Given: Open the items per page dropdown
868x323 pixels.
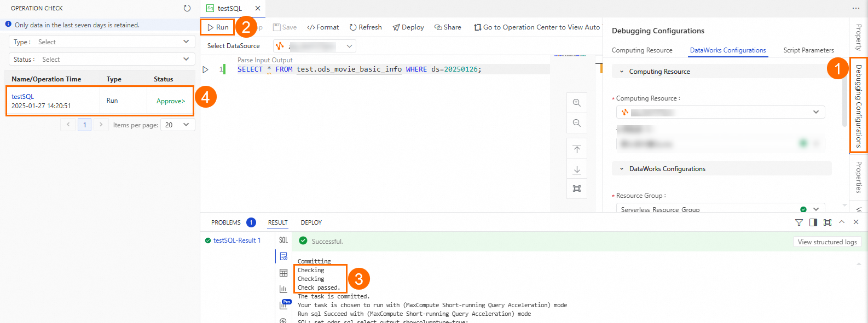Looking at the screenshot, I should 178,125.
